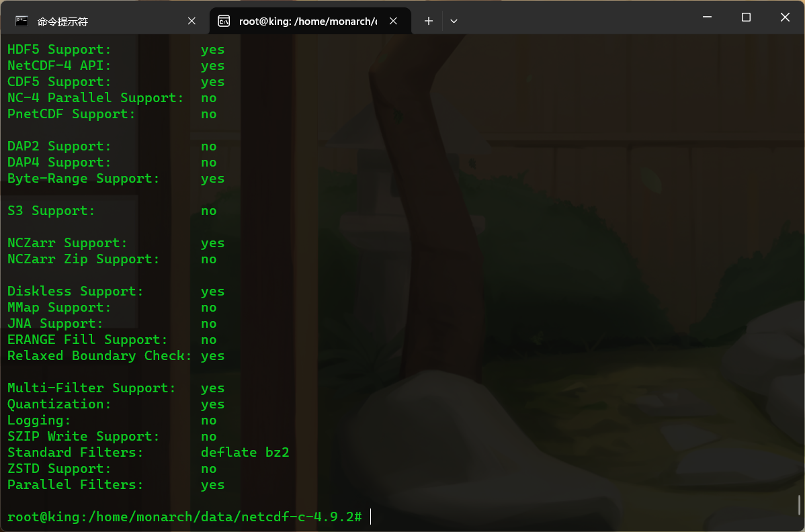Click 'JNA Support:' text
This screenshot has width=805, height=532.
click(55, 324)
